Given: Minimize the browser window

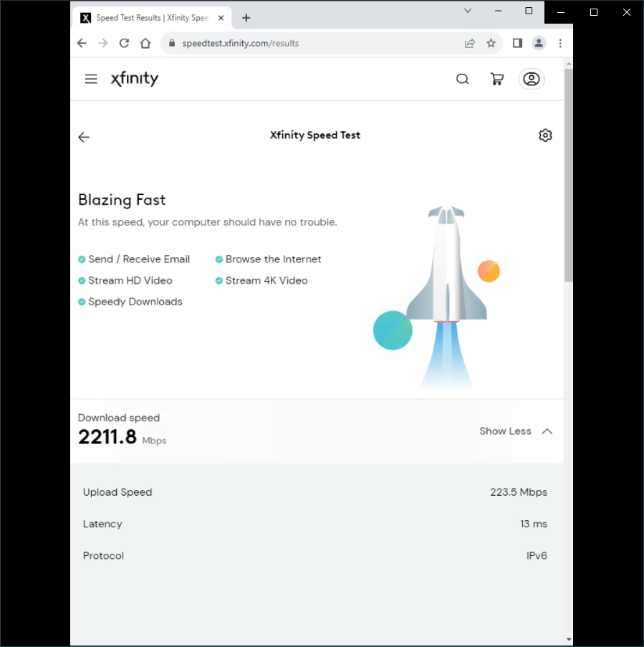Looking at the screenshot, I should (499, 11).
